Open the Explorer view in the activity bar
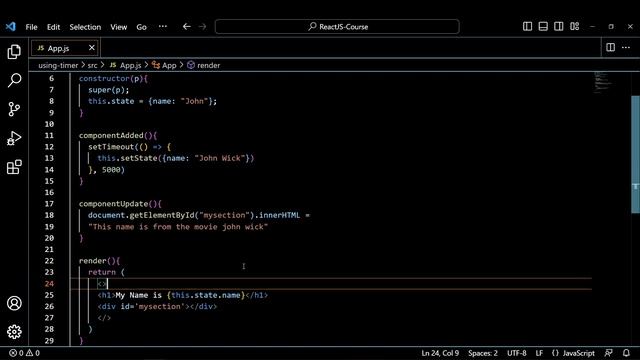640x360 pixels. [14, 52]
